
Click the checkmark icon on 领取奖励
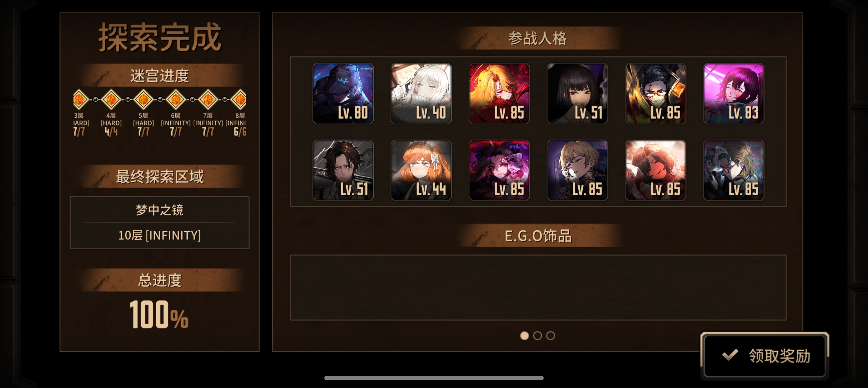click(x=730, y=355)
